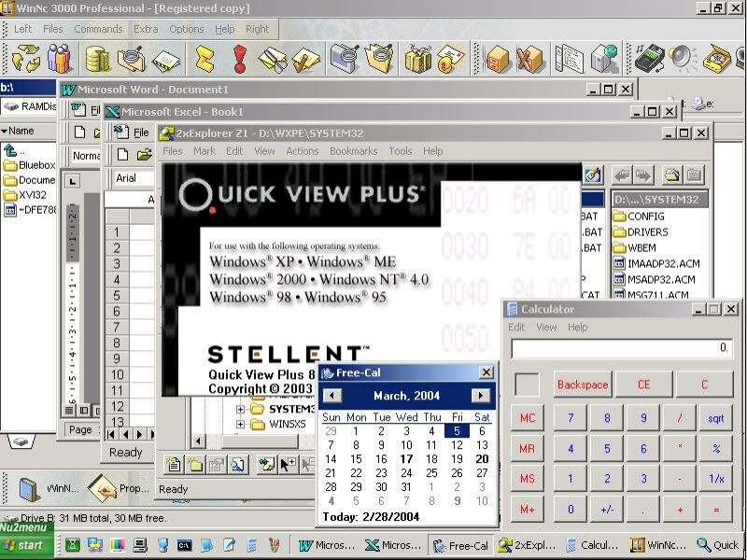Expand the WINSXS folder tree node

point(240,425)
